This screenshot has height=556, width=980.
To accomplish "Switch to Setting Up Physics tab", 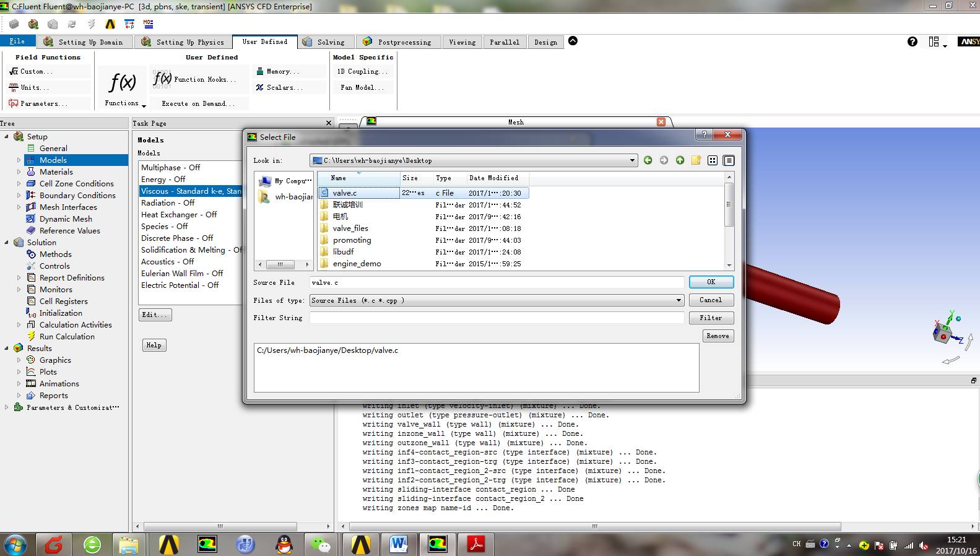I will point(184,42).
